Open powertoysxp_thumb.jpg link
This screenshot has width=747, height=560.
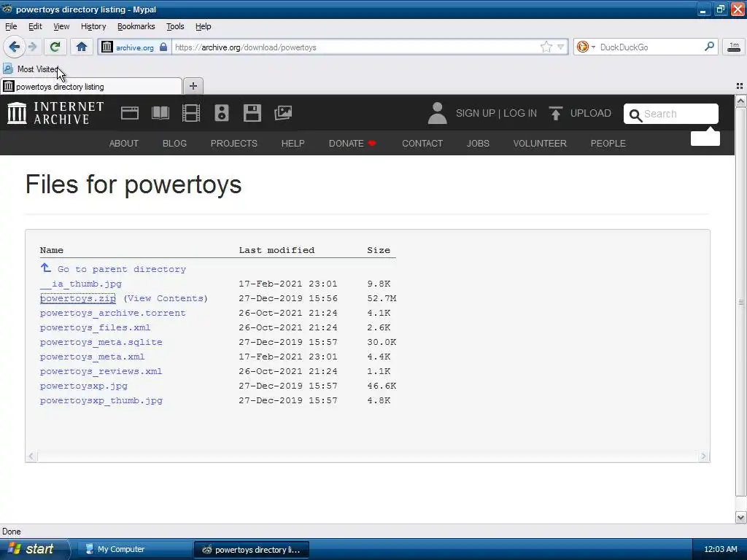101,400
